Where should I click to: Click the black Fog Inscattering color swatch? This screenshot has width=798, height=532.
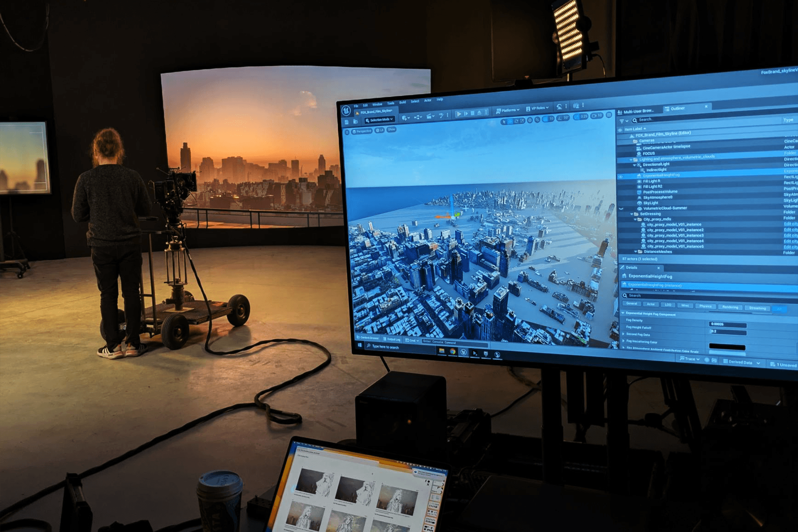click(x=727, y=347)
